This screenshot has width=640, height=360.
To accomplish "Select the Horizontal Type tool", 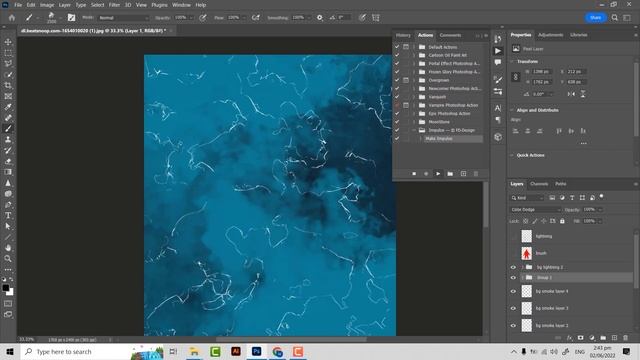I will pos(8,216).
